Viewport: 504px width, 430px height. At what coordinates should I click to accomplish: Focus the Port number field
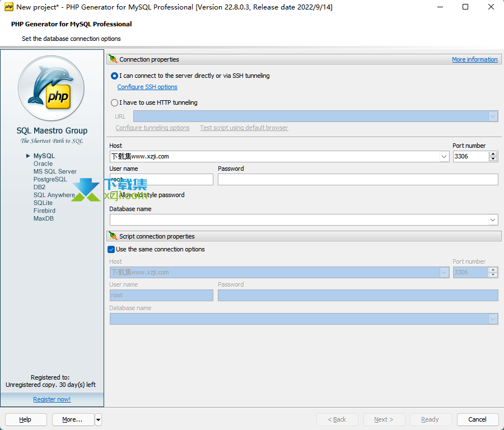[471, 157]
